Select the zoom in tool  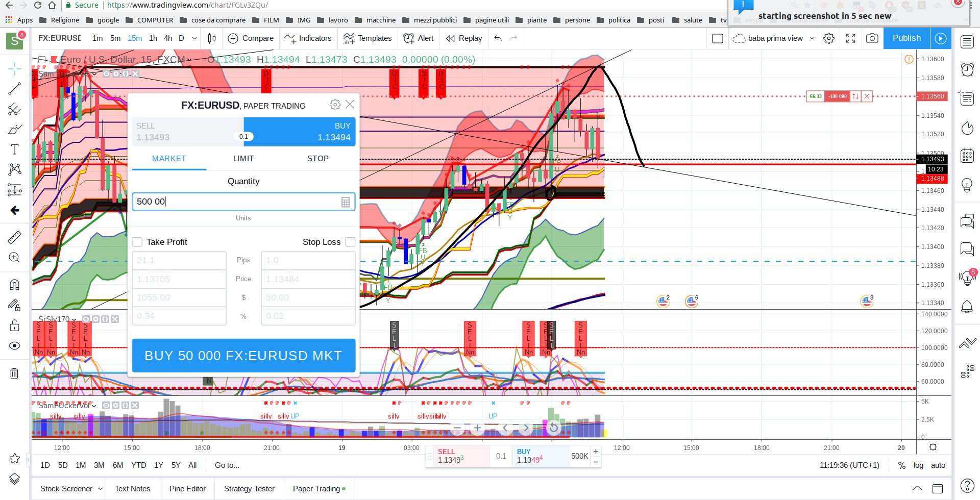point(14,258)
